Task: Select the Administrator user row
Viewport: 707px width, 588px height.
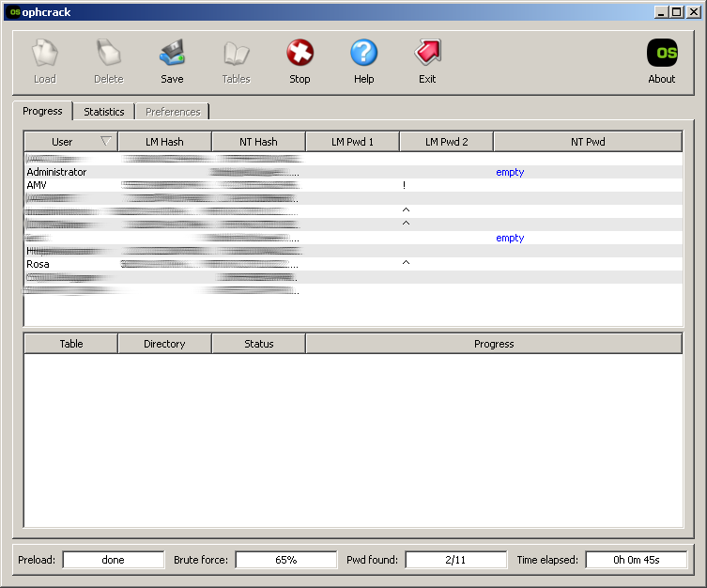Action: [353, 172]
